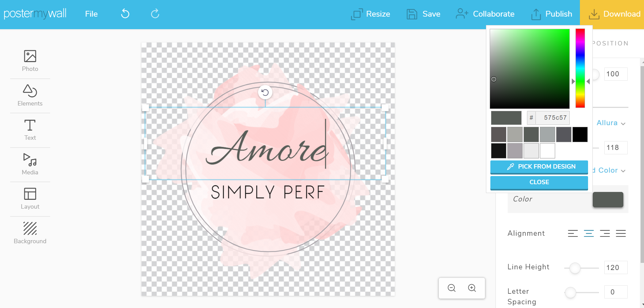The height and width of the screenshot is (308, 644).
Task: Close the color picker popup
Action: pyautogui.click(x=539, y=182)
